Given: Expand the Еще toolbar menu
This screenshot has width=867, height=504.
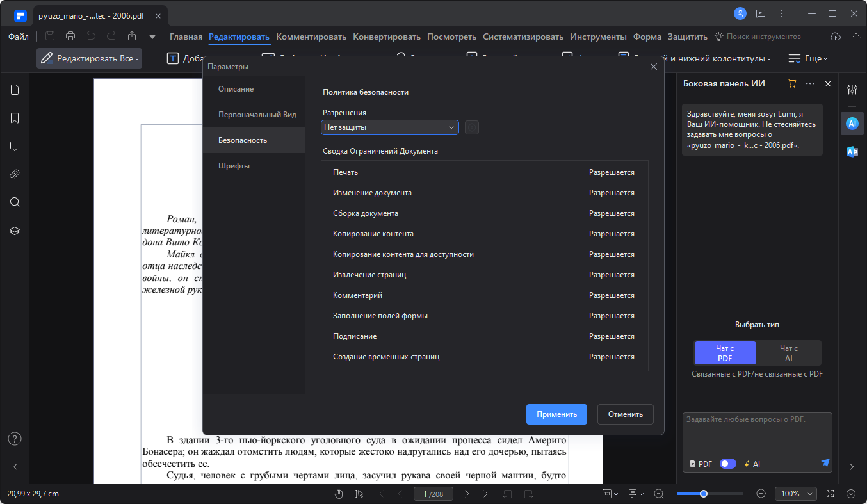Looking at the screenshot, I should tap(807, 58).
